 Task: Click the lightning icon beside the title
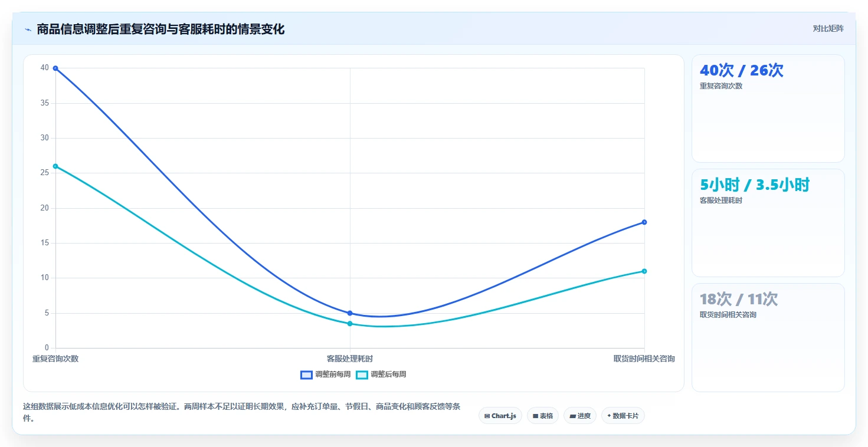tap(28, 29)
